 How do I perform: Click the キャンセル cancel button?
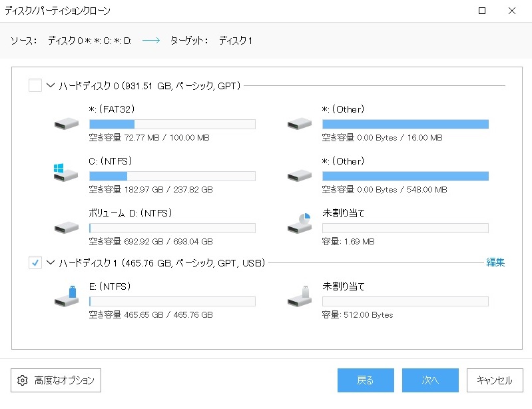(494, 380)
